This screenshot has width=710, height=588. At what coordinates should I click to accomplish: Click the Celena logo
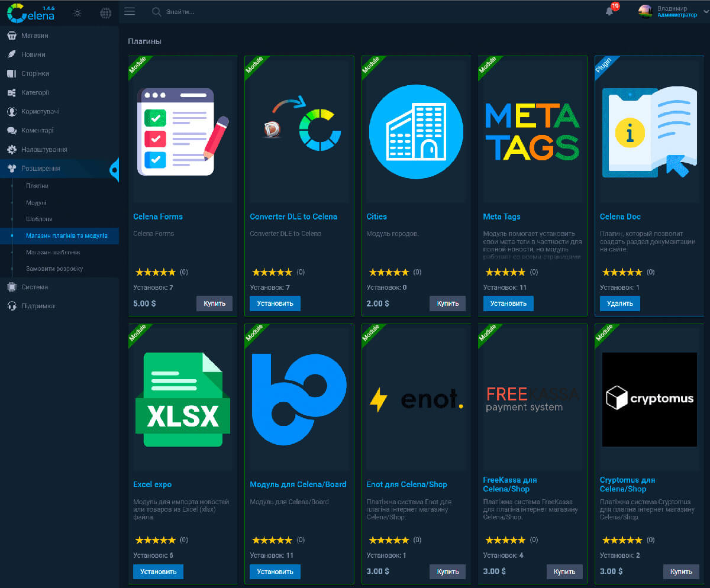(x=32, y=12)
